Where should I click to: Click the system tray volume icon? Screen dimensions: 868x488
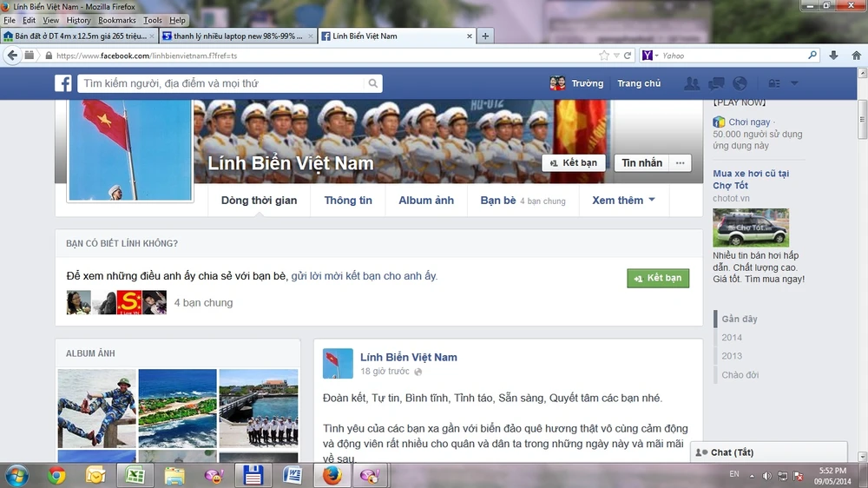click(x=766, y=476)
